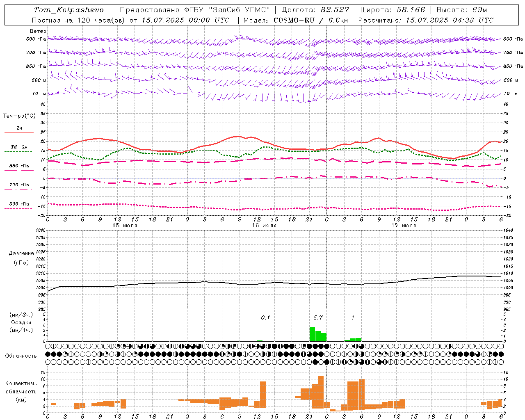Image resolution: width=525 pixels, height=420 pixels.
Task: Click the forecast label "Прогноз на 120 часа(ов)"
Action: tap(79, 20)
